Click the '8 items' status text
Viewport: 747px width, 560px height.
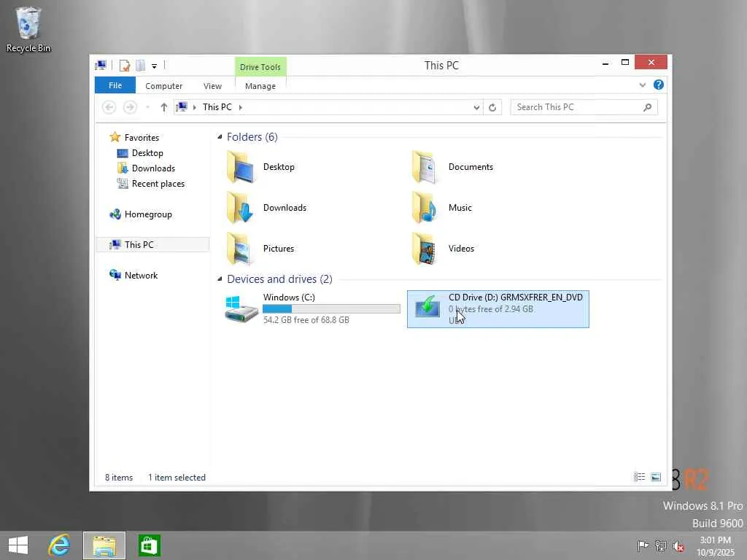point(119,478)
